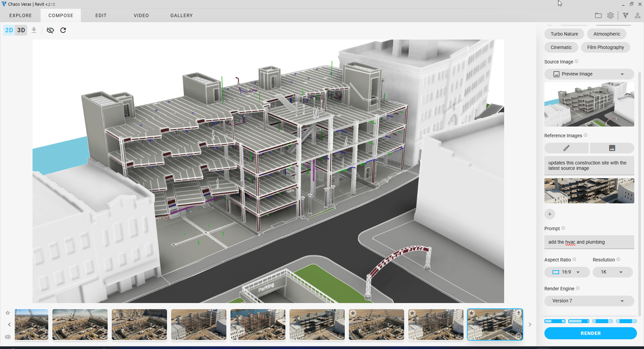Open the GALLERY tab
This screenshot has height=349, width=644.
click(x=181, y=15)
